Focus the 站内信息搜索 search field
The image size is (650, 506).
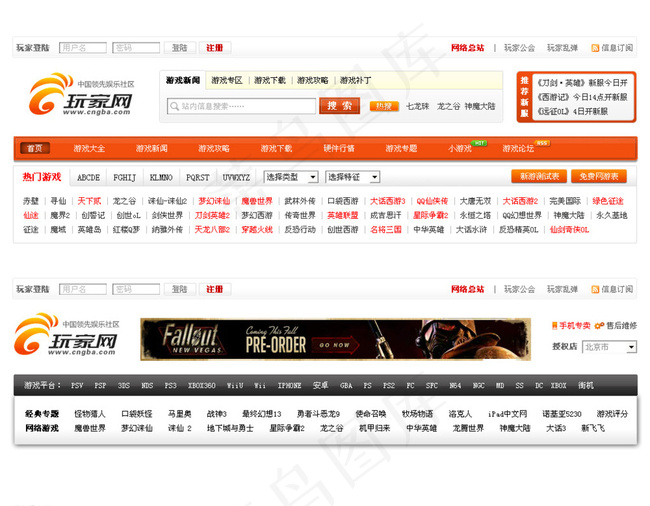click(x=241, y=107)
